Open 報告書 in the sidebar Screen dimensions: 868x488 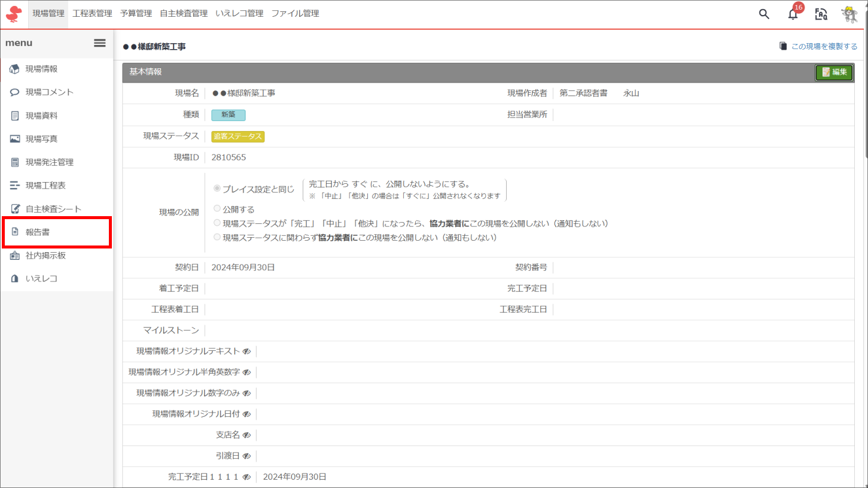click(37, 232)
